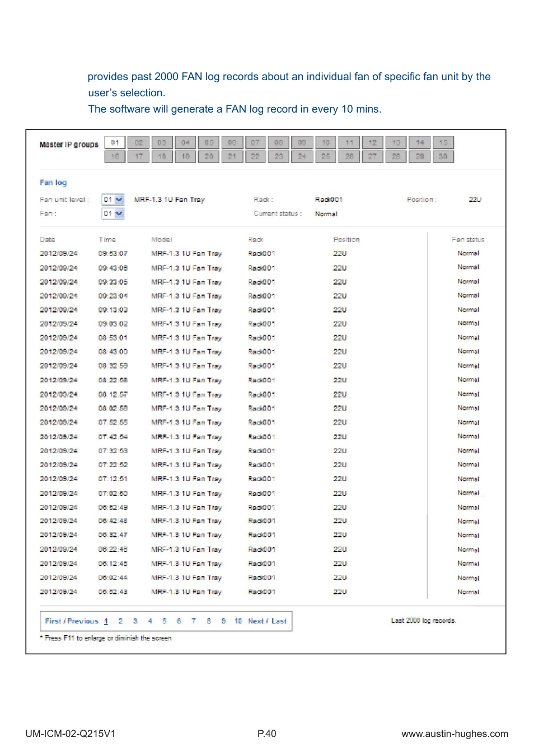
Task: Select Master IP group 15
Action: pos(443,143)
